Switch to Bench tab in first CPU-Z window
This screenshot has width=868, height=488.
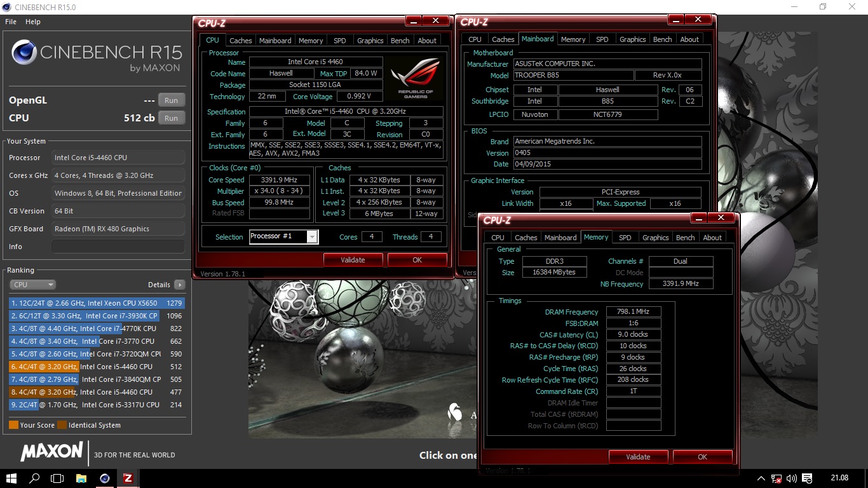(400, 41)
